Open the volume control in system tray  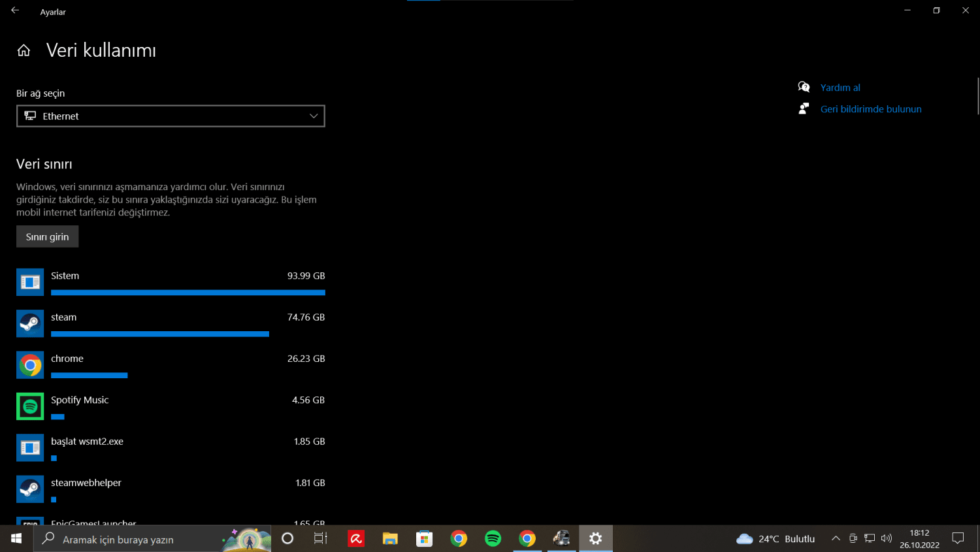click(x=887, y=539)
